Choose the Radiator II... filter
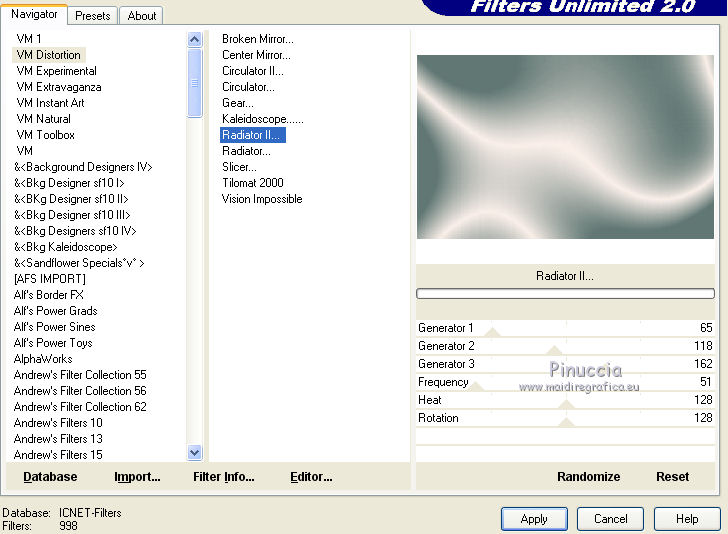The image size is (728, 534). (x=253, y=135)
